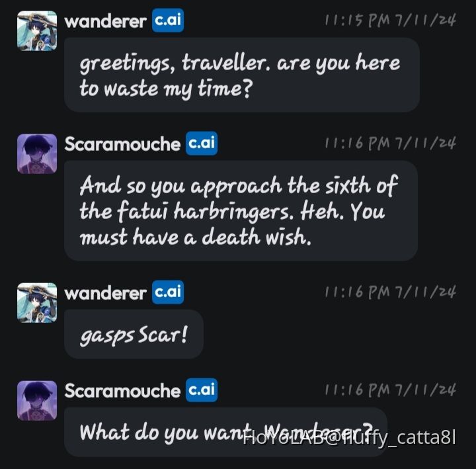Select the wanderer username above "gasps Scar!"
Image resolution: width=476 pixels, height=469 pixels.
pos(105,293)
